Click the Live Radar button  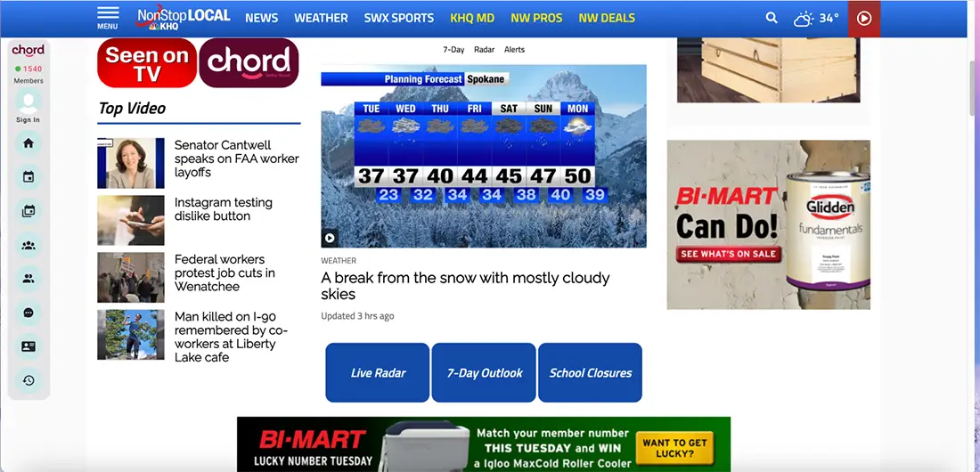coord(378,372)
